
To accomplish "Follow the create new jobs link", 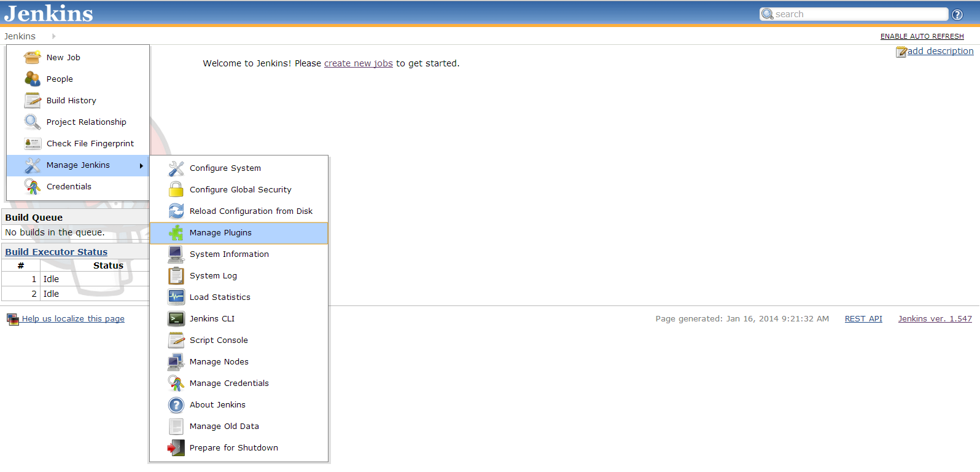I will [x=358, y=63].
